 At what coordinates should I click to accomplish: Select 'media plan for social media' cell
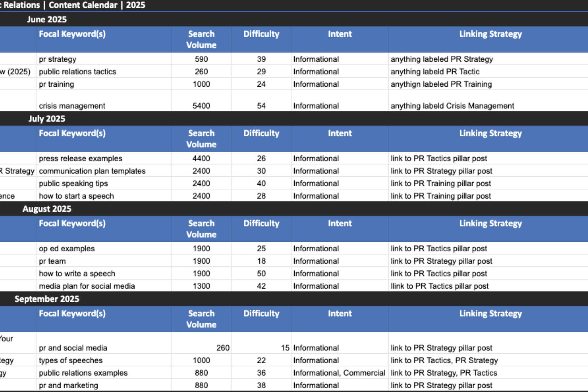[87, 286]
